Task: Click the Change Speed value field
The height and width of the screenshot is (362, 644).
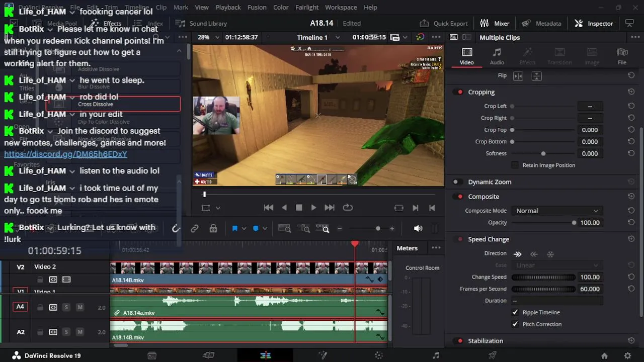Action: [590, 277]
